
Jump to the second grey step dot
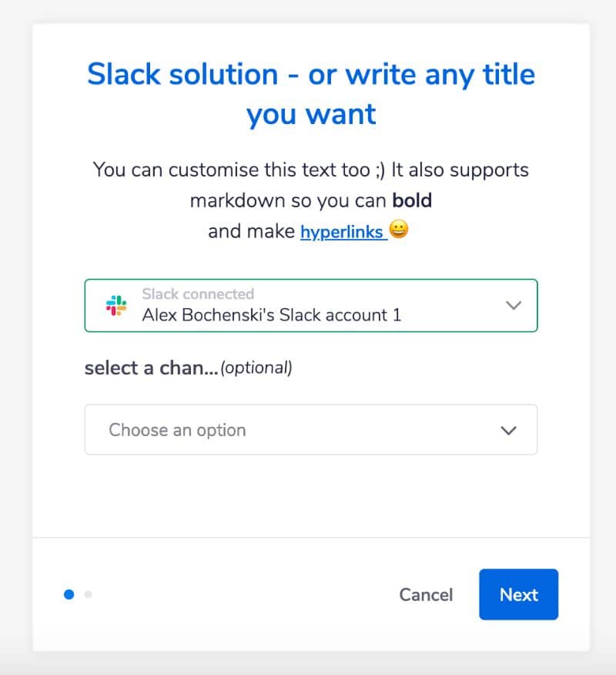point(89,595)
